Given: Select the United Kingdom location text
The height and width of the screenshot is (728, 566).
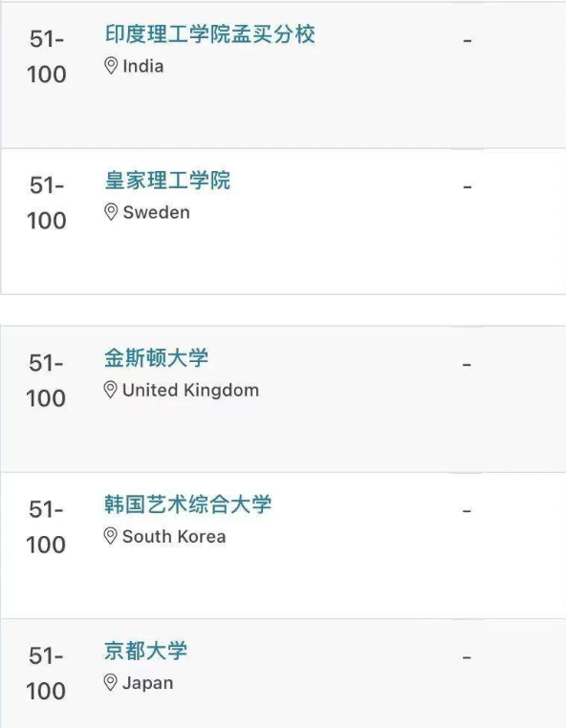Looking at the screenshot, I should coord(190,390).
